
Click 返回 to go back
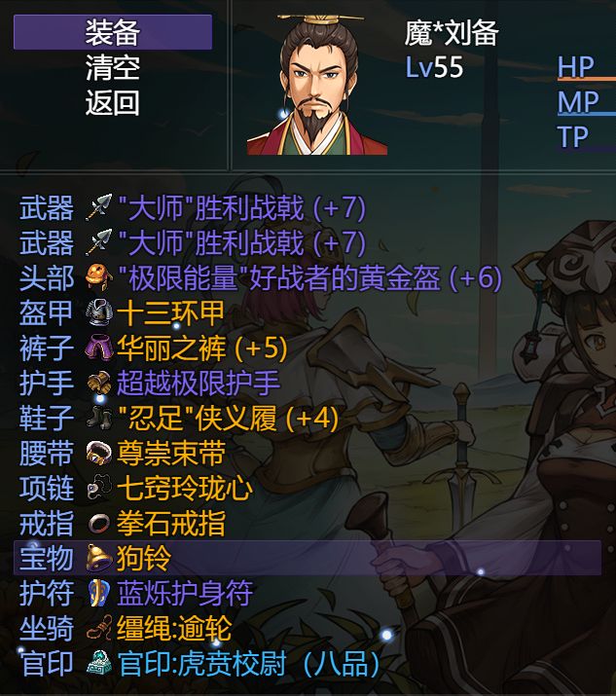[x=113, y=102]
